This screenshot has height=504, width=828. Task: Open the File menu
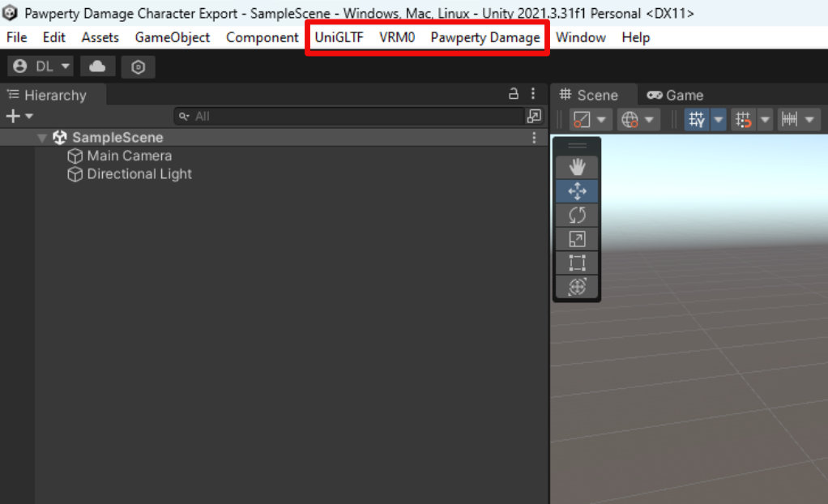click(x=16, y=37)
